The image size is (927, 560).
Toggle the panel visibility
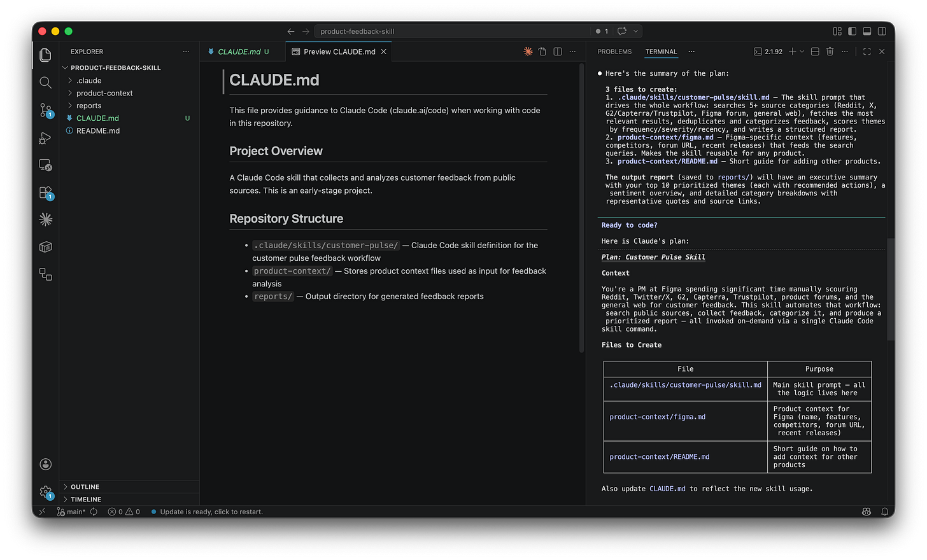867,31
